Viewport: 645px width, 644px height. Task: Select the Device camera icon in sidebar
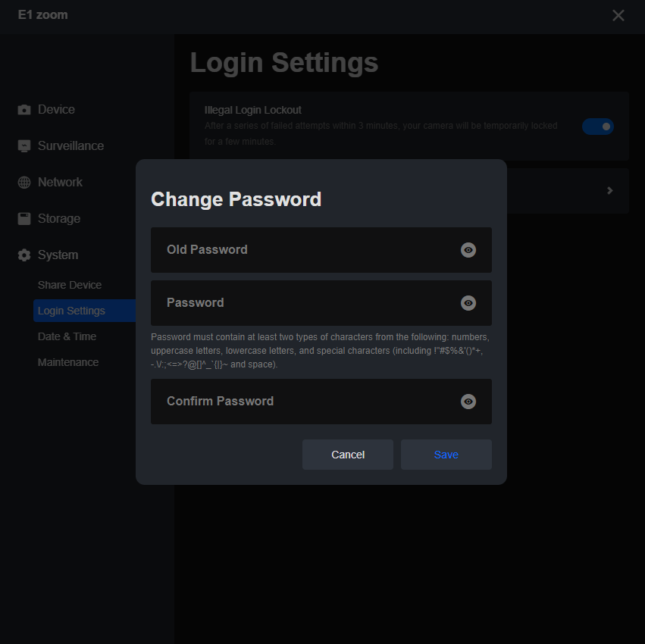click(23, 109)
